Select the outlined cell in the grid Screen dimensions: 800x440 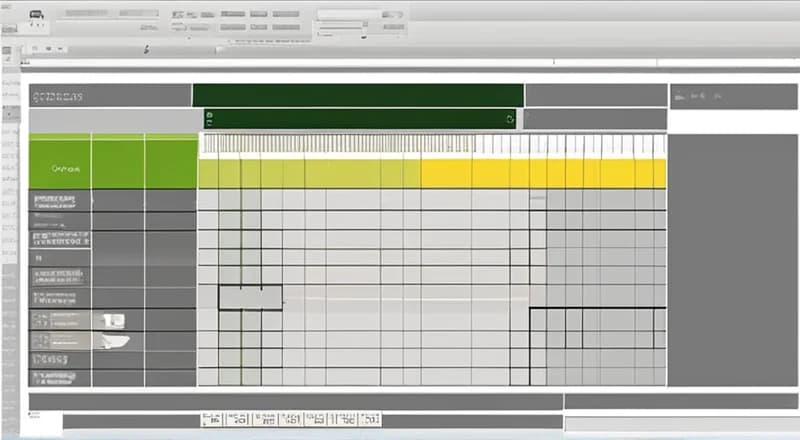pos(250,297)
